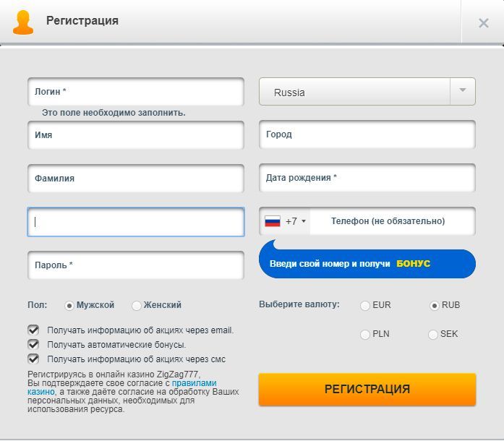Open the правилами казино link
This screenshot has height=441, width=504.
(194, 383)
